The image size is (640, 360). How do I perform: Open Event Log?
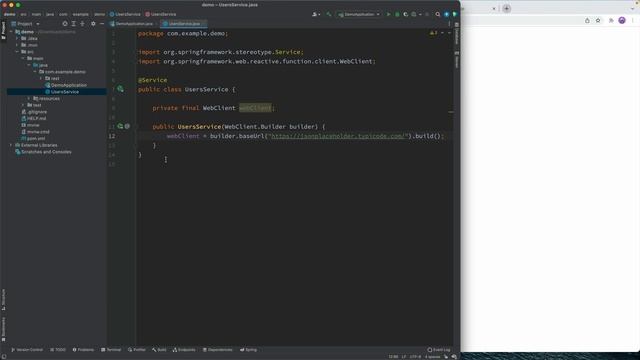tap(439, 350)
